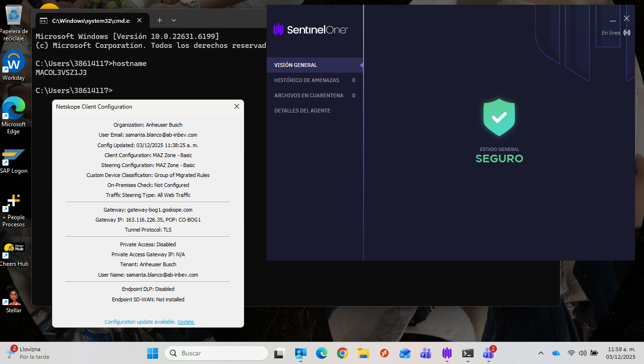
Task: Open the Llovizna weather widget
Action: (x=28, y=353)
